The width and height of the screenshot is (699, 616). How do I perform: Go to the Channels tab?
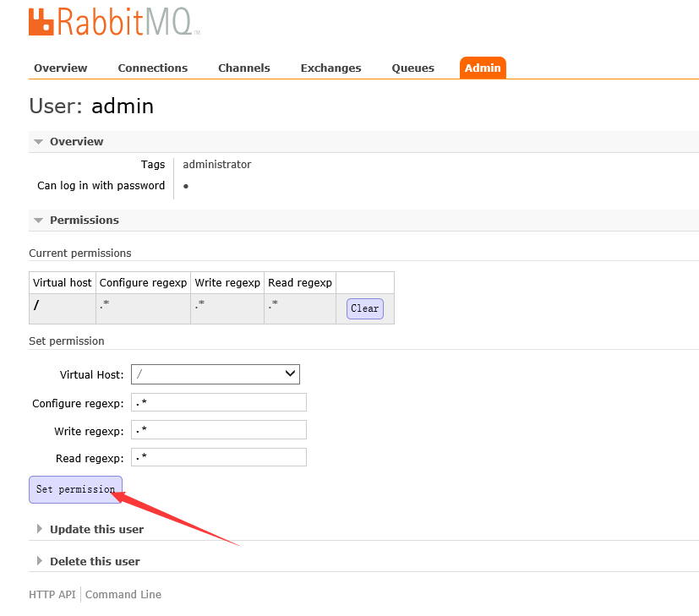(x=244, y=68)
